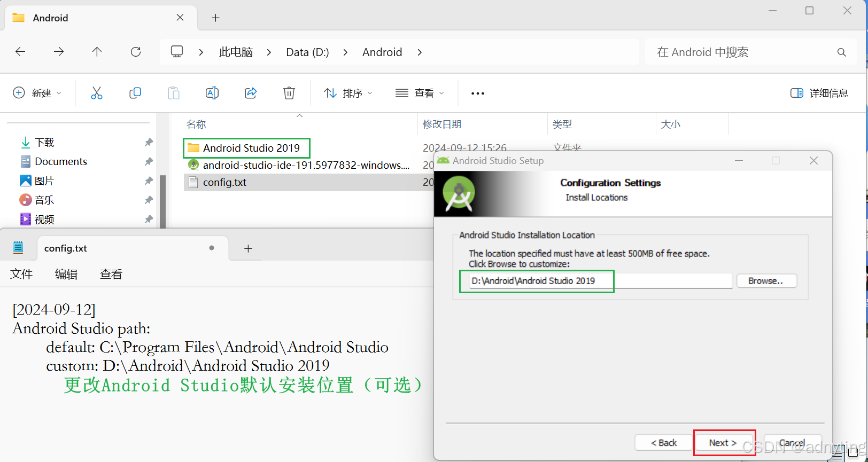Open 音乐 in the sidebar

click(37, 200)
